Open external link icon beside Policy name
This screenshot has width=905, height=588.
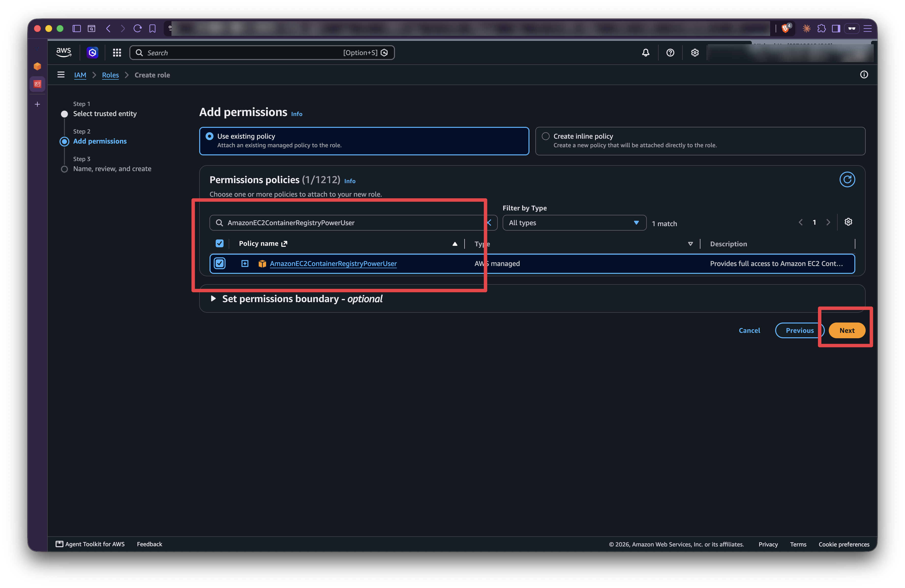pos(284,244)
